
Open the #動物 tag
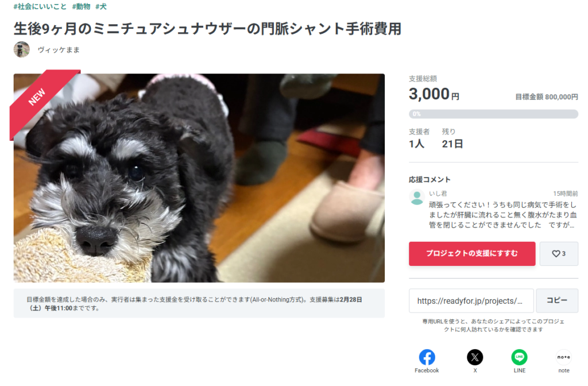coord(82,6)
